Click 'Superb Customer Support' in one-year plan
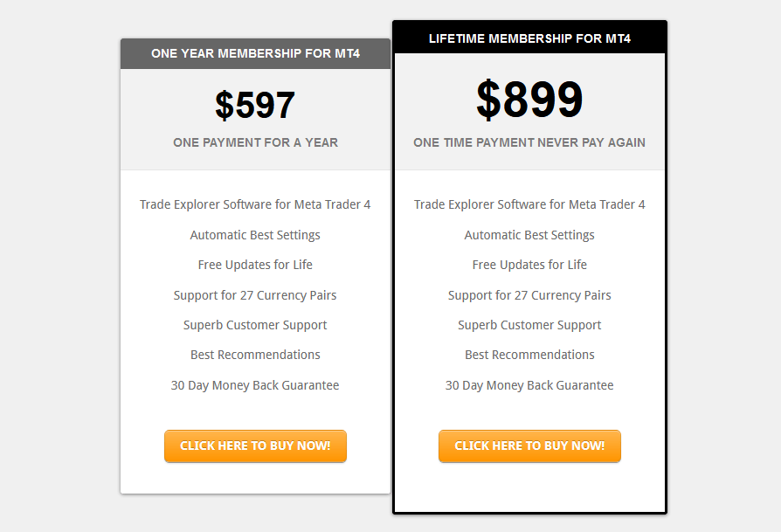Viewport: 781px width, 532px height. (255, 325)
